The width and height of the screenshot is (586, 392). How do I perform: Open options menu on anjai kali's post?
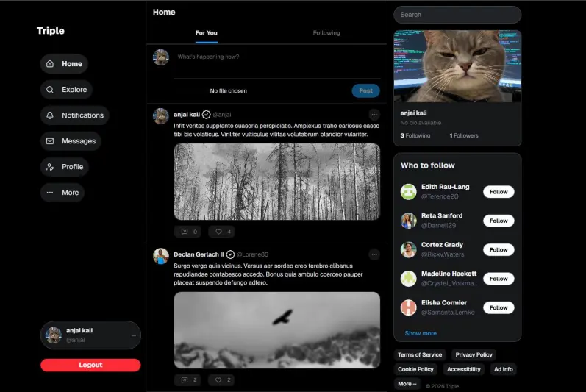374,114
